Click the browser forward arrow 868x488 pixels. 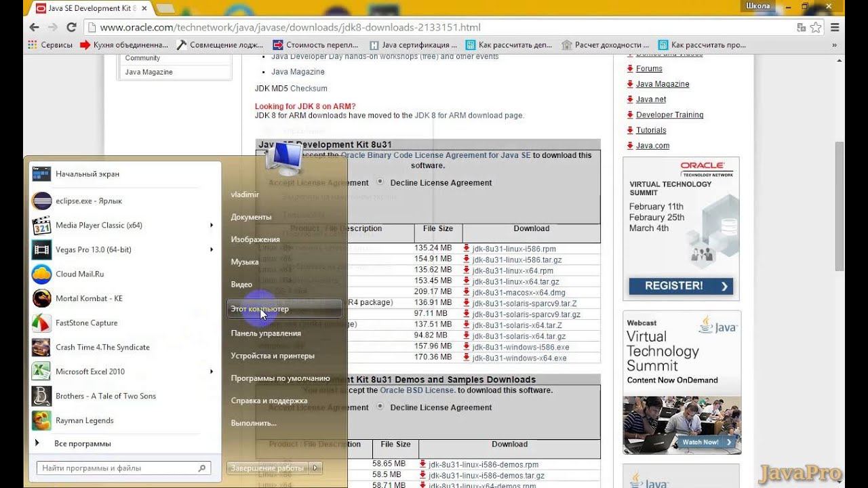pyautogui.click(x=52, y=28)
